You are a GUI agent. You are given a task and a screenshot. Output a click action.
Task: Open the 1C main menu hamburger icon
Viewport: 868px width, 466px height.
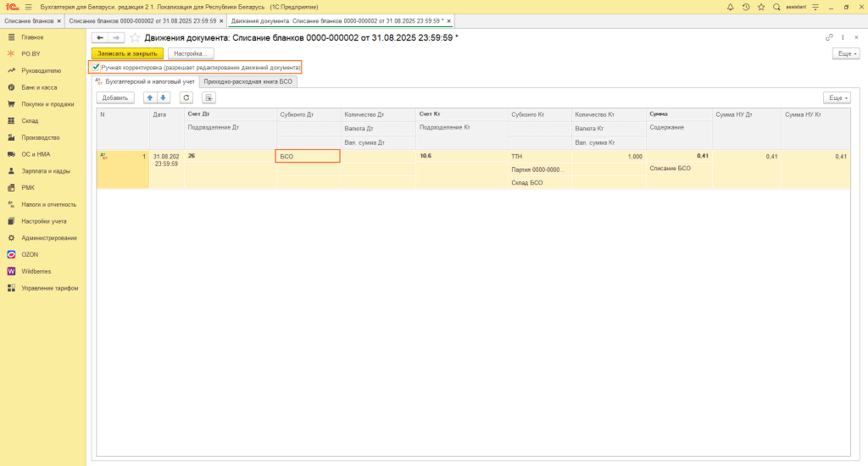click(28, 7)
